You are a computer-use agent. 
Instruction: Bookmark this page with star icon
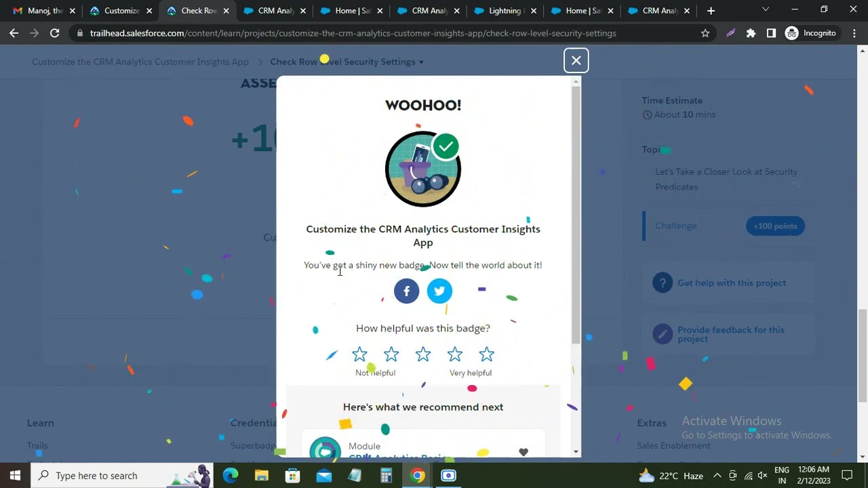[x=705, y=33]
